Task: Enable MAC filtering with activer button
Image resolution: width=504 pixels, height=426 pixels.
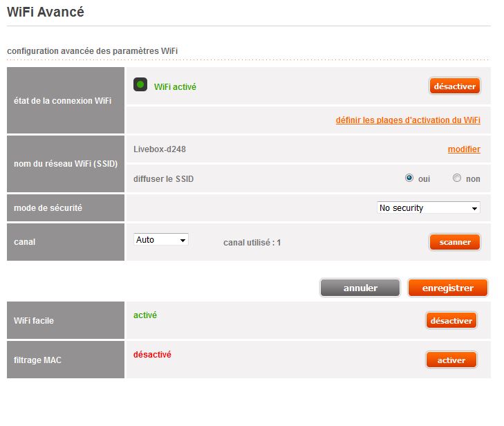Action: [x=451, y=360]
